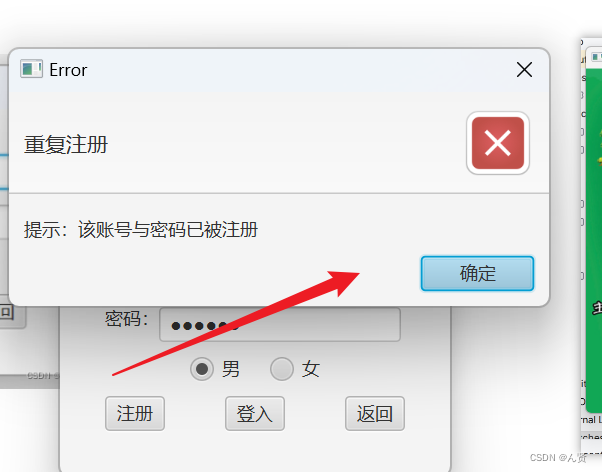Click the 登入 login button
Image resolution: width=602 pixels, height=472 pixels.
[x=255, y=413]
